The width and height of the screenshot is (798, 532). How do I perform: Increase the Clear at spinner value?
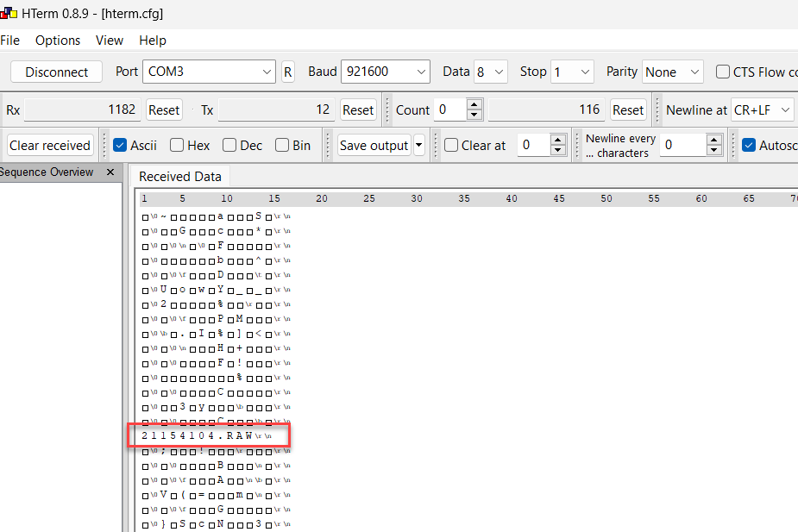[x=558, y=141]
